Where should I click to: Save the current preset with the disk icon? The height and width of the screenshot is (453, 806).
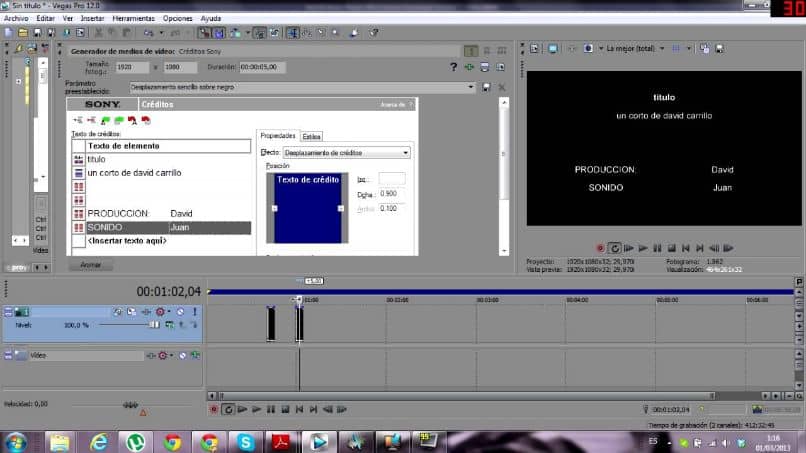click(486, 87)
